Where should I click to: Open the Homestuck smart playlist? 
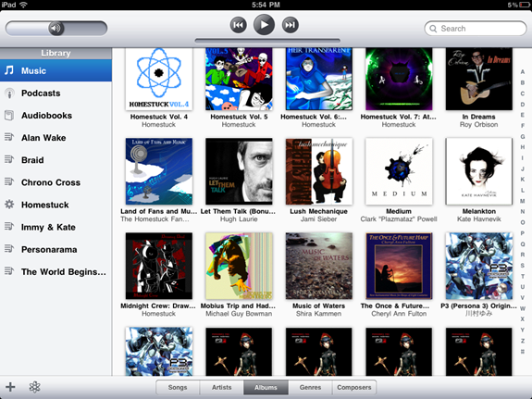click(56, 205)
